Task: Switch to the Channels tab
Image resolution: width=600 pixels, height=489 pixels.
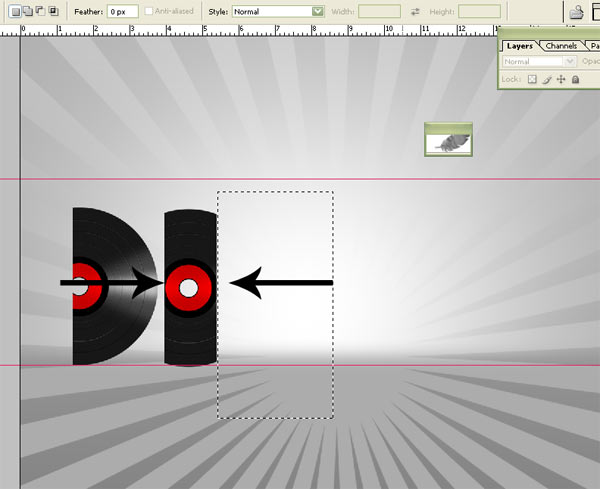Action: (x=563, y=46)
